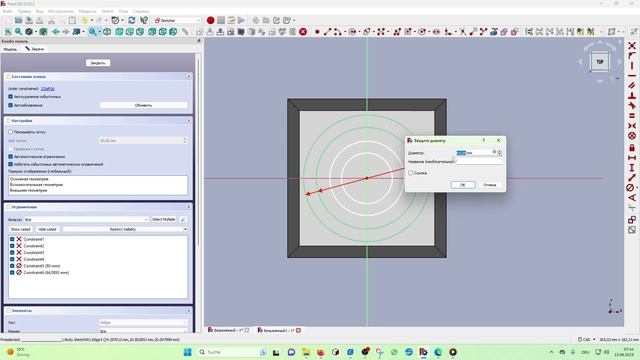The height and width of the screenshot is (360, 640).
Task: Collapse the Настройки settings section
Action: [x=189, y=120]
